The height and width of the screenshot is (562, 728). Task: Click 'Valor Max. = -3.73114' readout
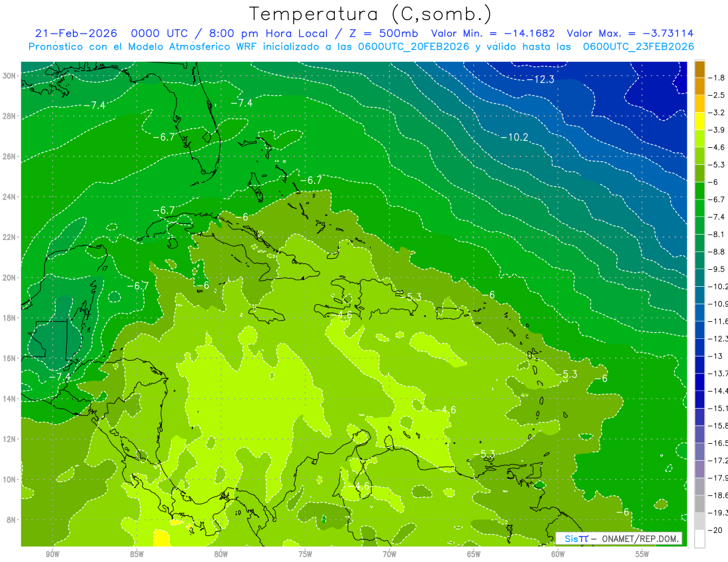pyautogui.click(x=630, y=33)
